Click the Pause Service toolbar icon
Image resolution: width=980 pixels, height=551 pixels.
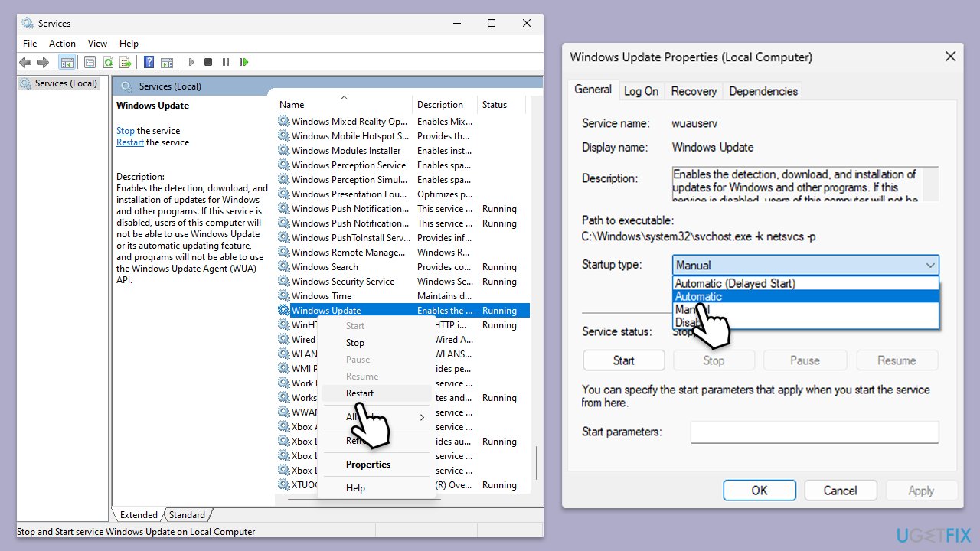click(x=226, y=62)
